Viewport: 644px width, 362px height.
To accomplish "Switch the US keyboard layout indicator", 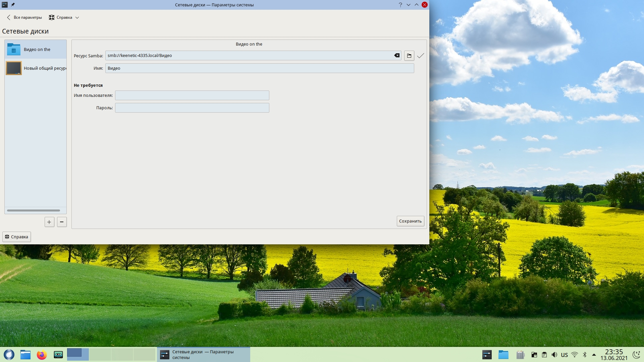I will pyautogui.click(x=565, y=355).
